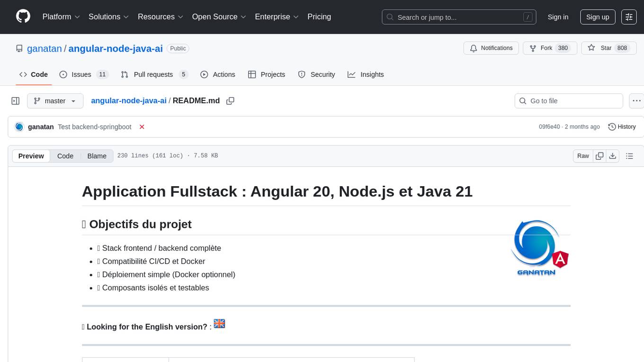Select the Preview view toggle
This screenshot has height=362, width=644.
31,156
